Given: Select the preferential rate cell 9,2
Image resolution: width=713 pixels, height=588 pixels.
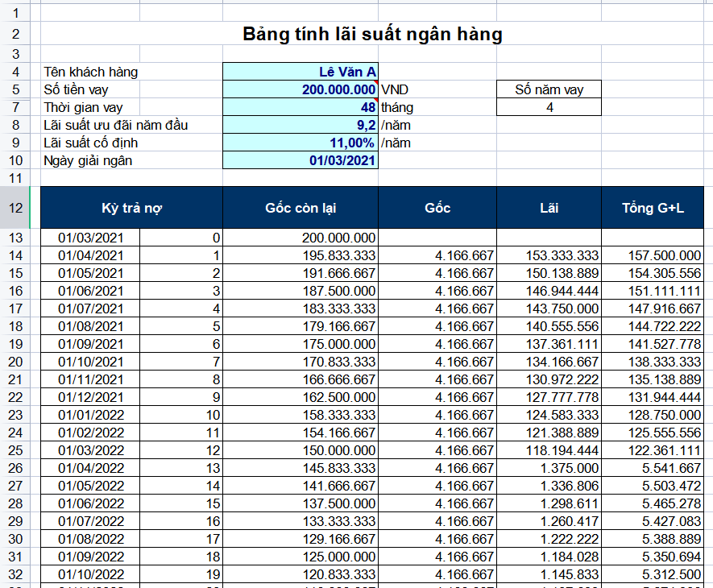Looking at the screenshot, I should (300, 125).
